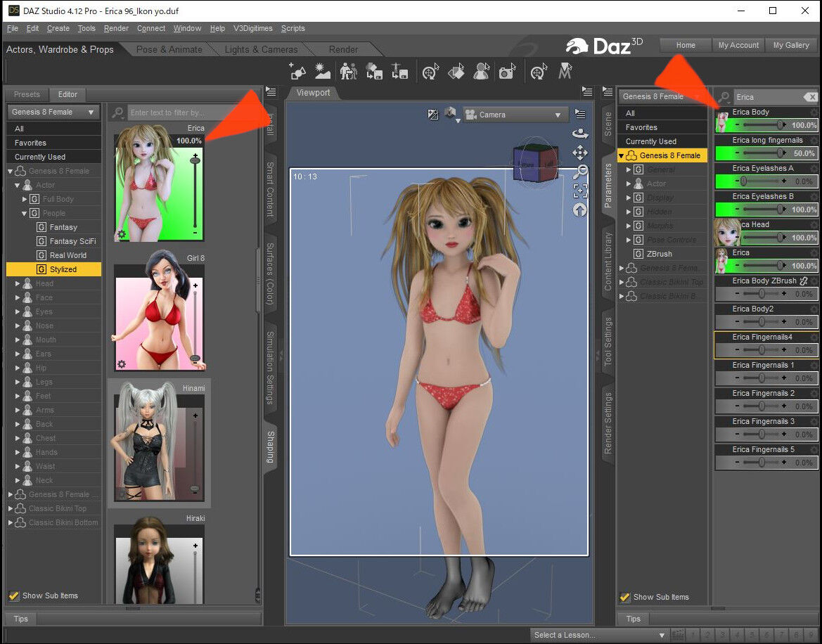Toggle Show Sub Items in the Shaping pane
The image size is (822, 644).
pos(14,595)
